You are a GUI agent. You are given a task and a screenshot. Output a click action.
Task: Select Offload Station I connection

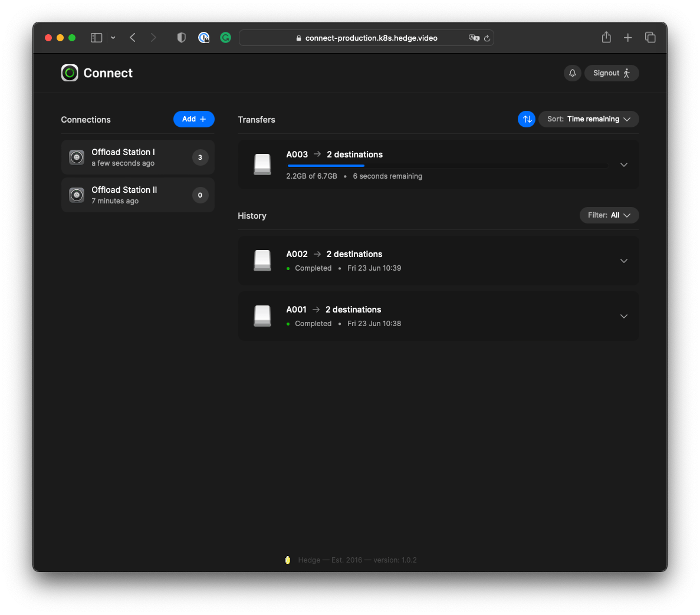137,157
